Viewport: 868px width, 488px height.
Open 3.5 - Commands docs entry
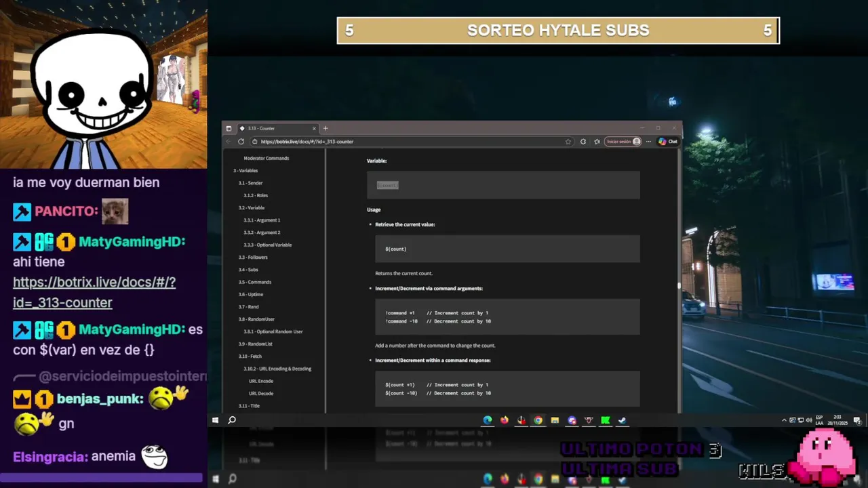tap(255, 282)
